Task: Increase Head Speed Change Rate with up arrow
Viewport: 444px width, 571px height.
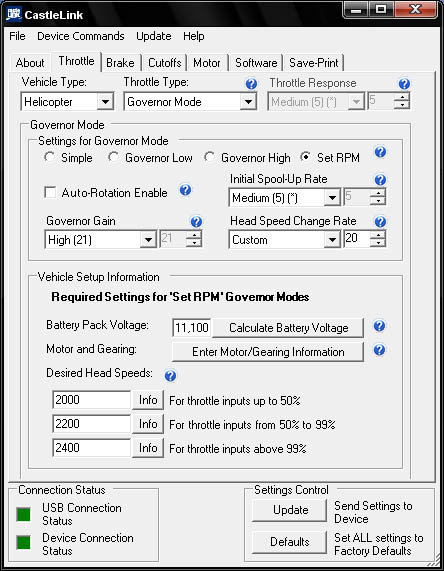Action: 378,235
